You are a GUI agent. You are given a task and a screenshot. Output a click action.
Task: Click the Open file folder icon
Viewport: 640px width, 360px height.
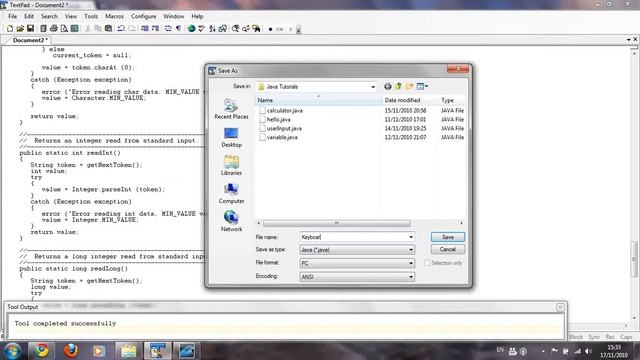pyautogui.click(x=20, y=29)
